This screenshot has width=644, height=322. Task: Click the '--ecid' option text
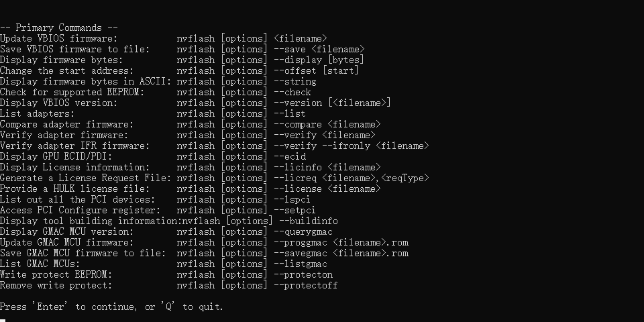(290, 156)
